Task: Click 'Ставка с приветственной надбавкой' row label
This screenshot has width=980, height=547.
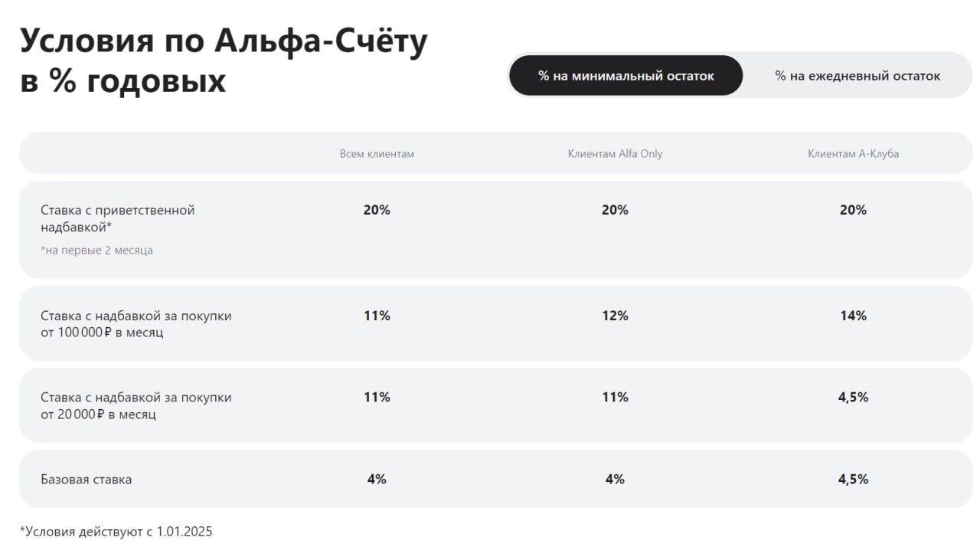Action: click(x=117, y=218)
